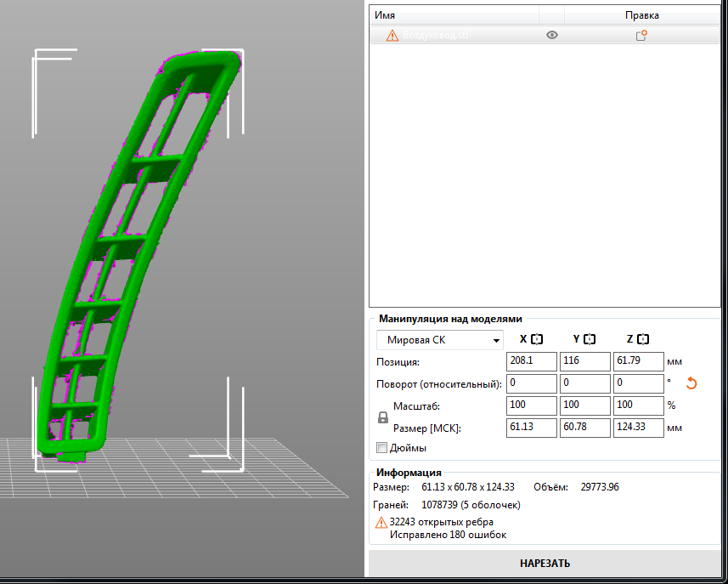Viewport: 728px width, 584px height.
Task: Edit Позиция Y field 116
Action: (x=585, y=361)
